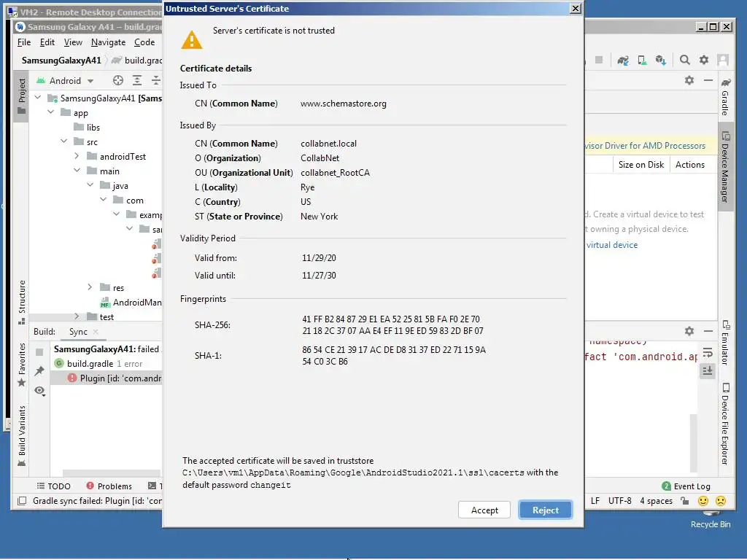Collapse the main folder node

point(77,171)
